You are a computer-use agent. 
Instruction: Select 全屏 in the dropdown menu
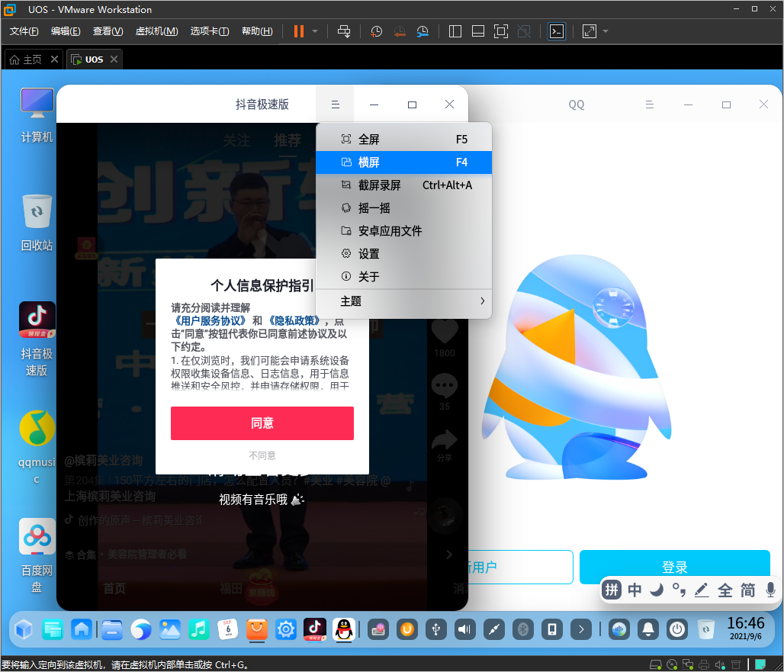[x=404, y=139]
